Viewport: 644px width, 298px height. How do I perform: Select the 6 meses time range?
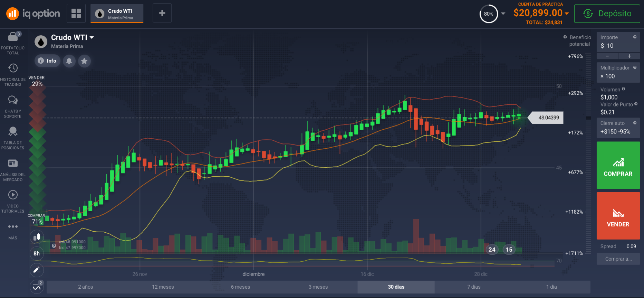click(241, 287)
